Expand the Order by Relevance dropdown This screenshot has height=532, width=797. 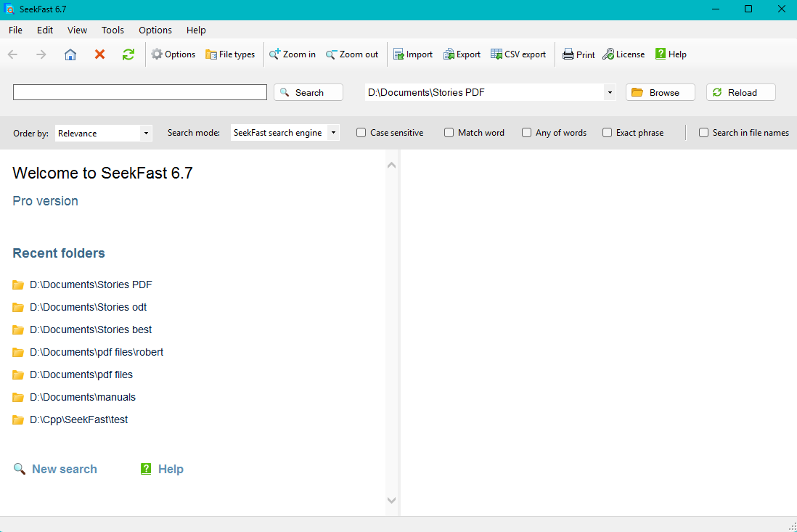pos(146,134)
